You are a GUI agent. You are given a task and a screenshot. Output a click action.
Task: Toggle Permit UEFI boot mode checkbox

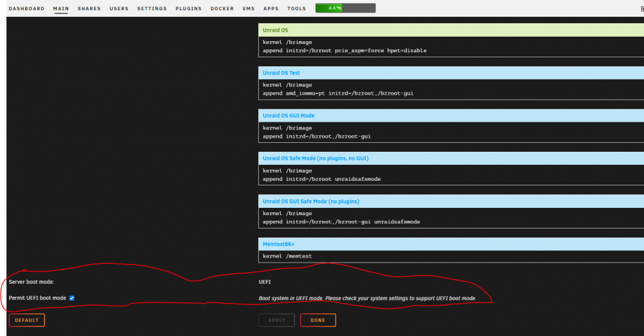(x=72, y=298)
